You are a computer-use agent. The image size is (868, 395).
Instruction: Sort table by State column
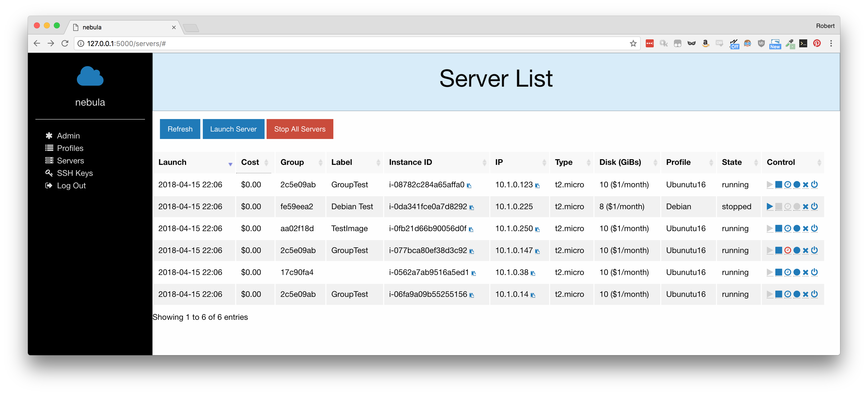pos(738,162)
